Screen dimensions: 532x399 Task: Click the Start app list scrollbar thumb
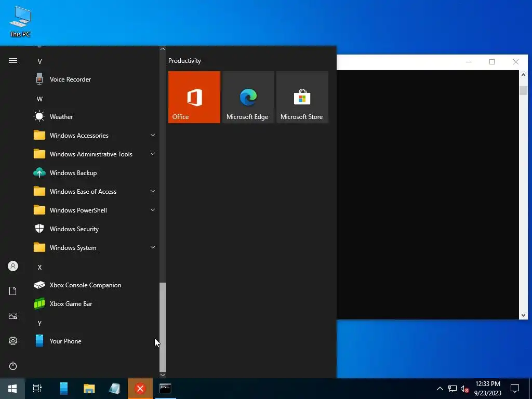coord(163,327)
